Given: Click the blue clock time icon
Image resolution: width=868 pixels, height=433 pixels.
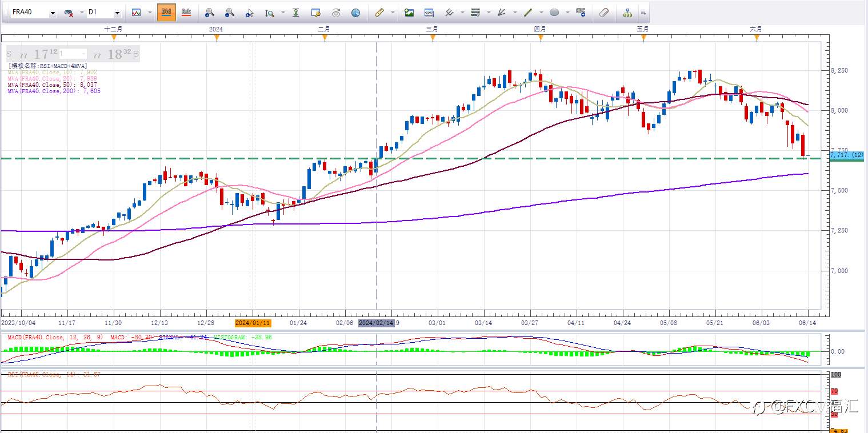Looking at the screenshot, I should coord(355,13).
